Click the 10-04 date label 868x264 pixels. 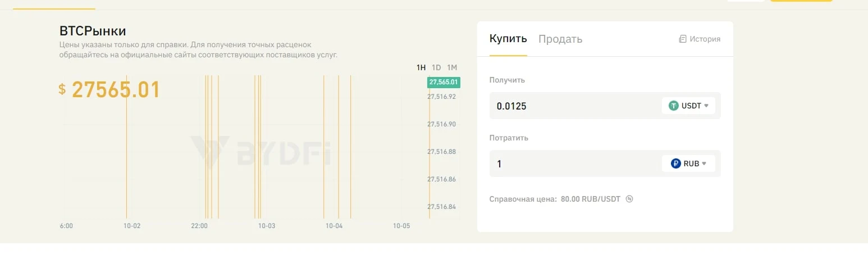click(334, 226)
